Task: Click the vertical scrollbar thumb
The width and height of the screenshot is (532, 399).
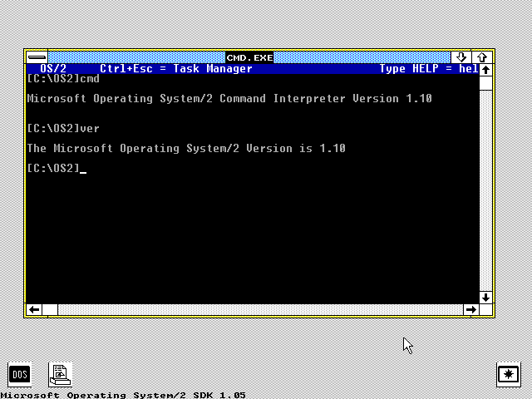Action: coord(485,83)
